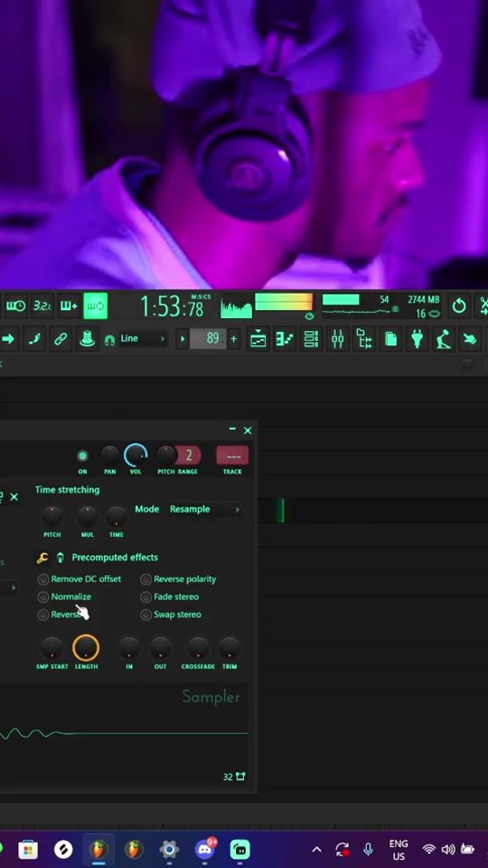The height and width of the screenshot is (868, 488).
Task: Click the 1:53:78 time display
Action: pyautogui.click(x=171, y=307)
